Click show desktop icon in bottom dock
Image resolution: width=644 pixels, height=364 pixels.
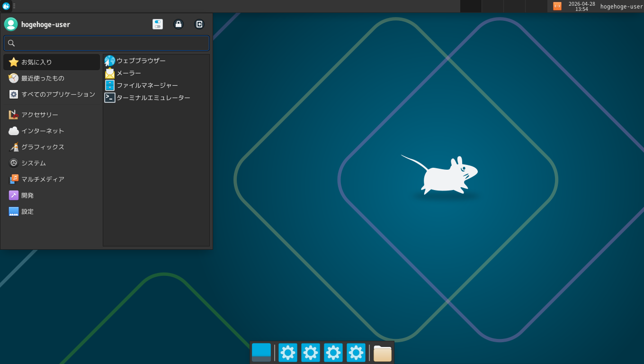(261, 353)
